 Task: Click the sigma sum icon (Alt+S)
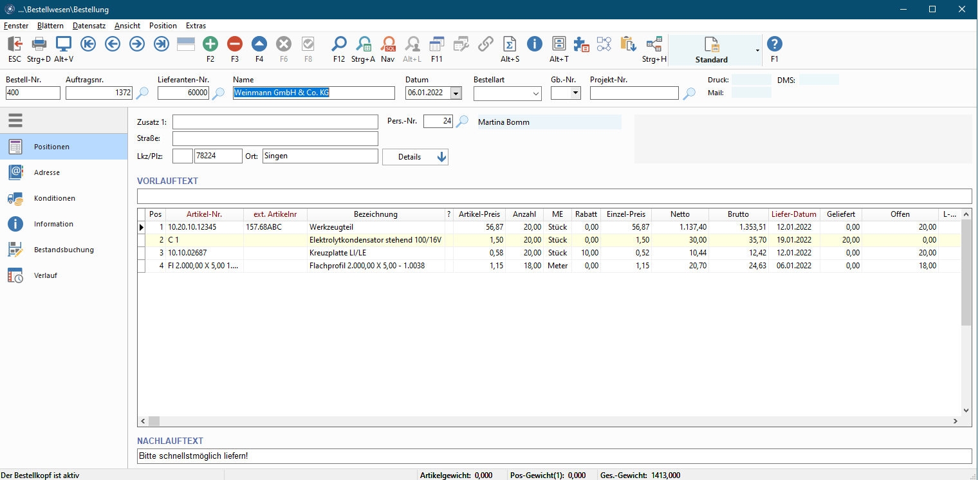pos(510,44)
